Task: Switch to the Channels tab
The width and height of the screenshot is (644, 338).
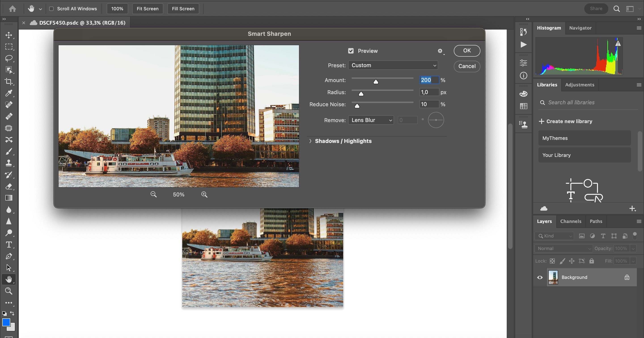Action: [x=570, y=221]
